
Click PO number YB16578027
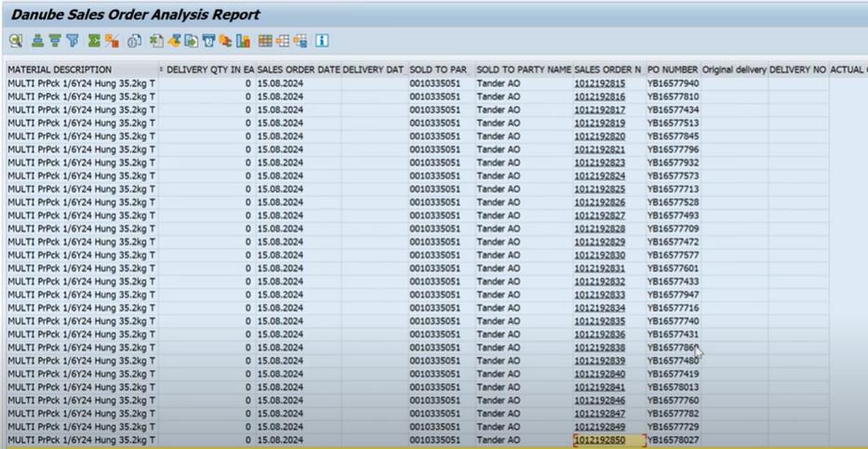click(674, 440)
